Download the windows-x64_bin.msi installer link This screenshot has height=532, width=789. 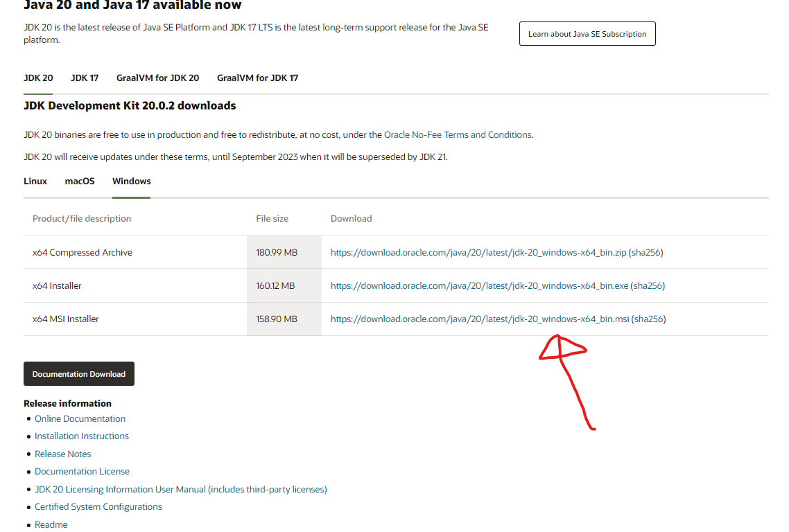click(480, 319)
